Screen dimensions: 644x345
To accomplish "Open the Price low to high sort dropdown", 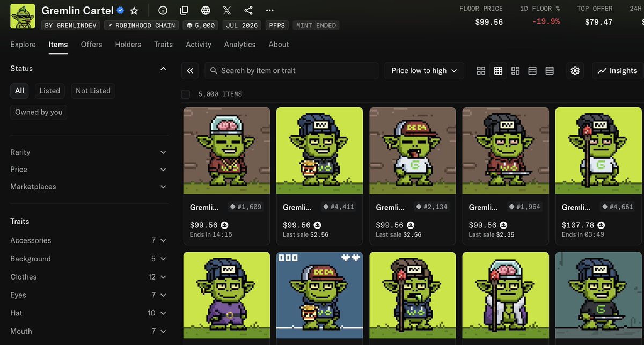I will (424, 70).
